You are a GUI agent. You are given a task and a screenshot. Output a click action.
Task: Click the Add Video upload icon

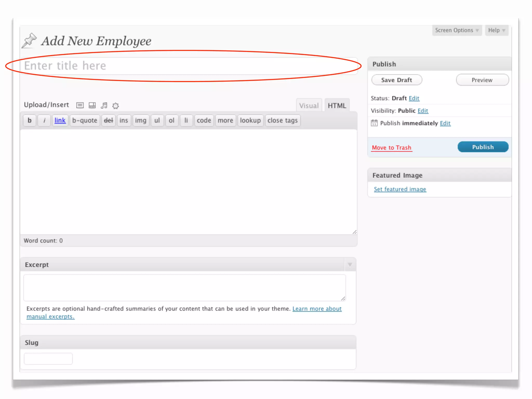click(92, 105)
